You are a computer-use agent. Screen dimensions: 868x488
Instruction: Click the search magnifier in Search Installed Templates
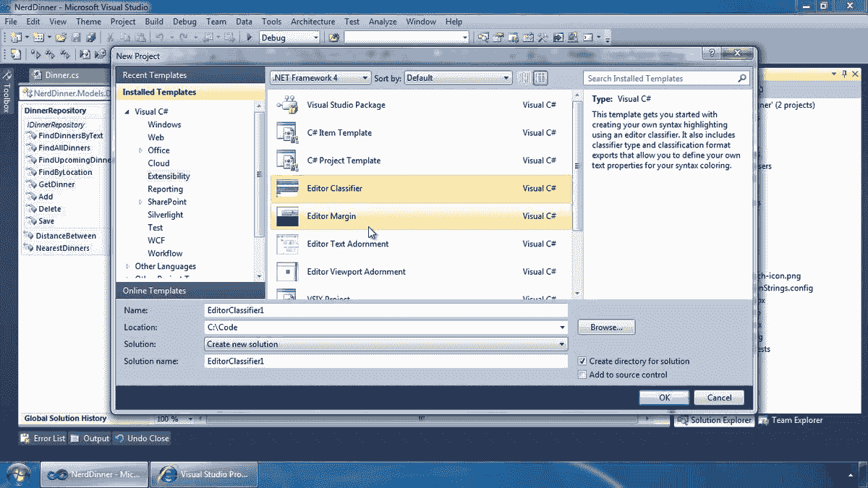(742, 78)
